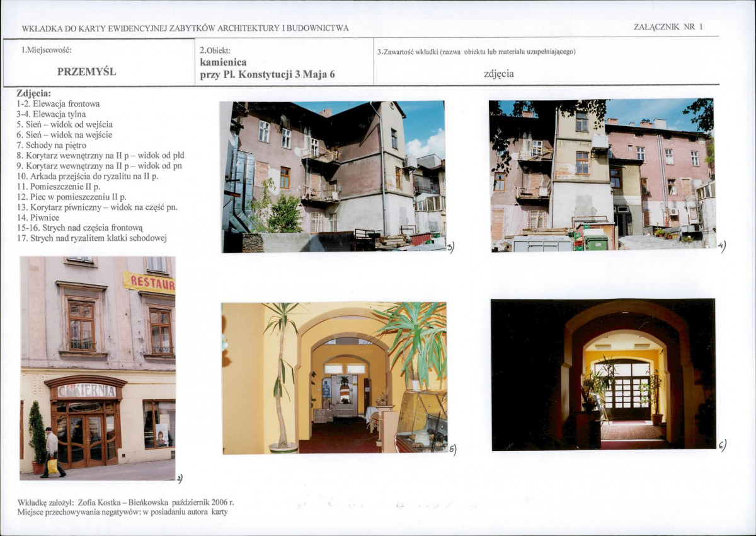Click the PRZEMYŚL locality text

87,71
